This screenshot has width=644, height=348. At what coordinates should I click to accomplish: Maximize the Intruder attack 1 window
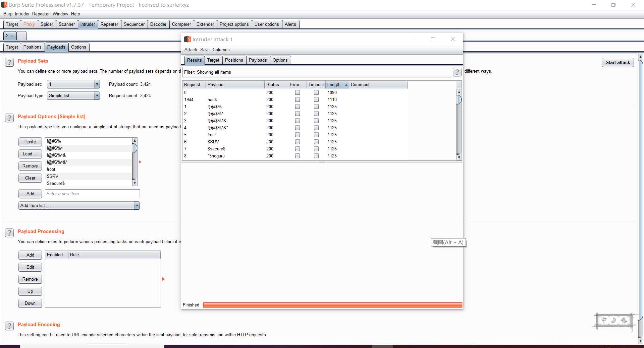[433, 39]
